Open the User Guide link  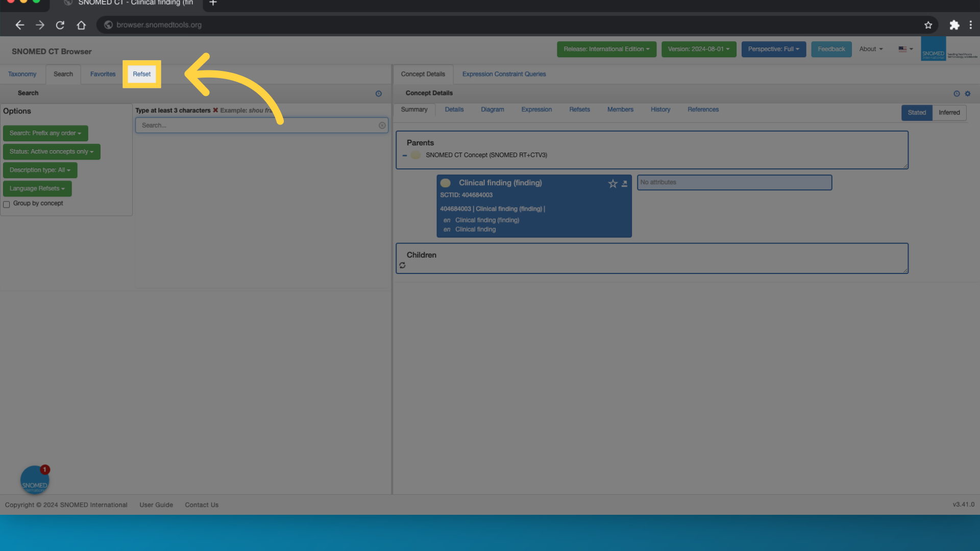coord(156,505)
